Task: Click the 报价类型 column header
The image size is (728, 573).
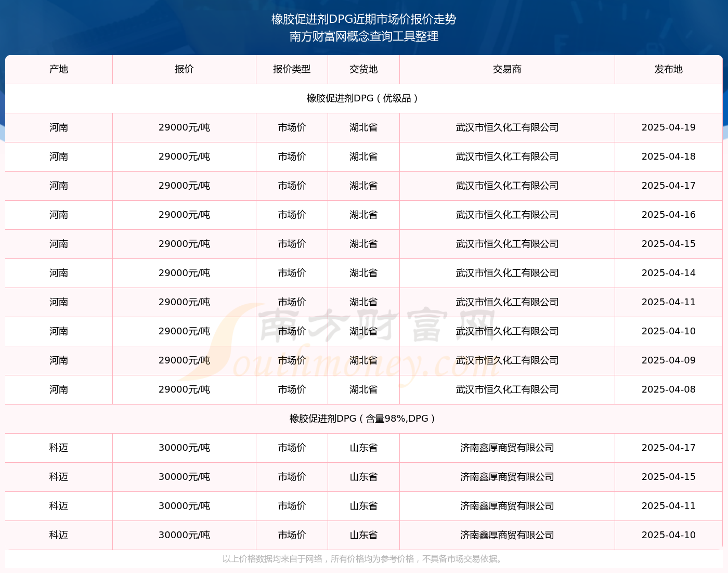Action: click(x=292, y=69)
